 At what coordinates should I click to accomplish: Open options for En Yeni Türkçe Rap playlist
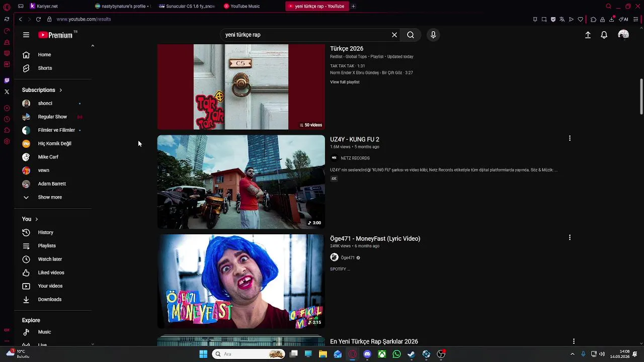[x=574, y=341]
